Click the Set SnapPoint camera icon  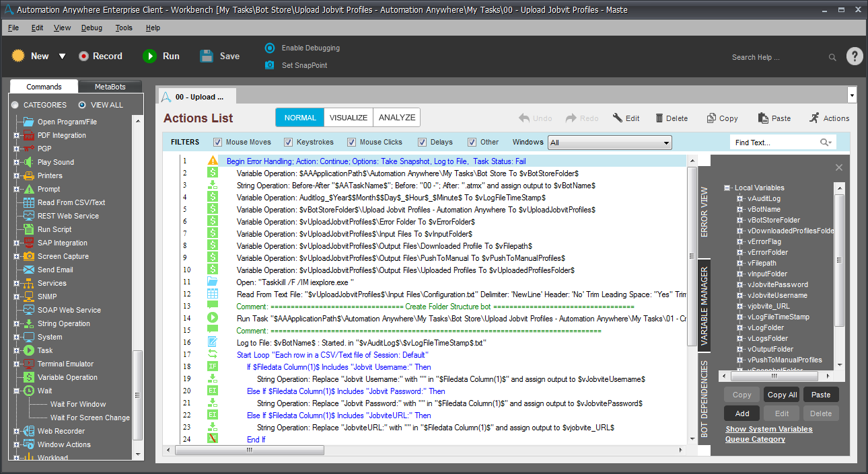[270, 65]
